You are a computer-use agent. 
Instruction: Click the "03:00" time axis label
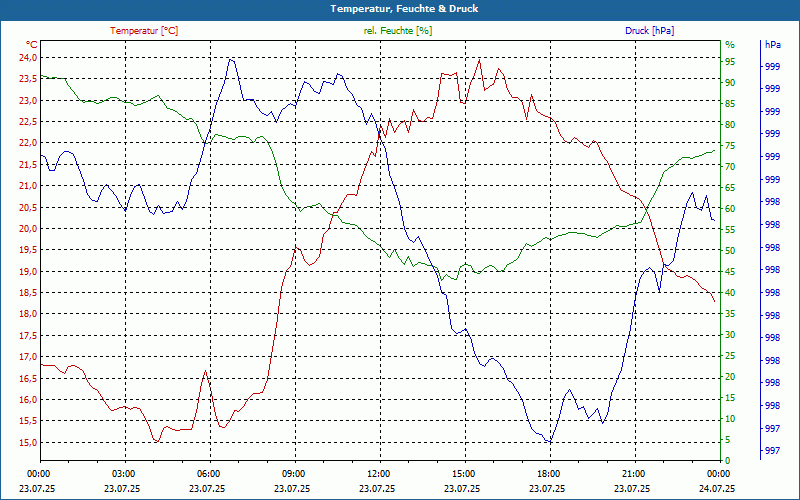coord(124,474)
